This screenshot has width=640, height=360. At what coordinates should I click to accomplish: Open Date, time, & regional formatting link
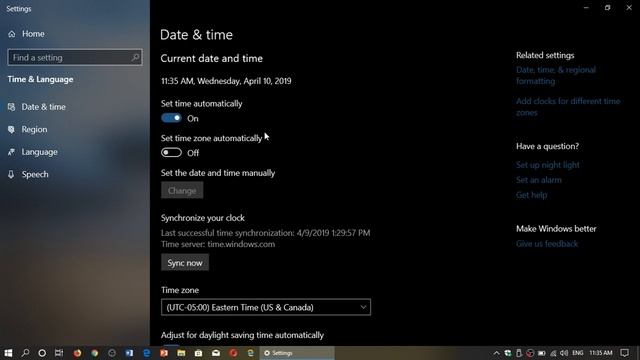(x=556, y=76)
